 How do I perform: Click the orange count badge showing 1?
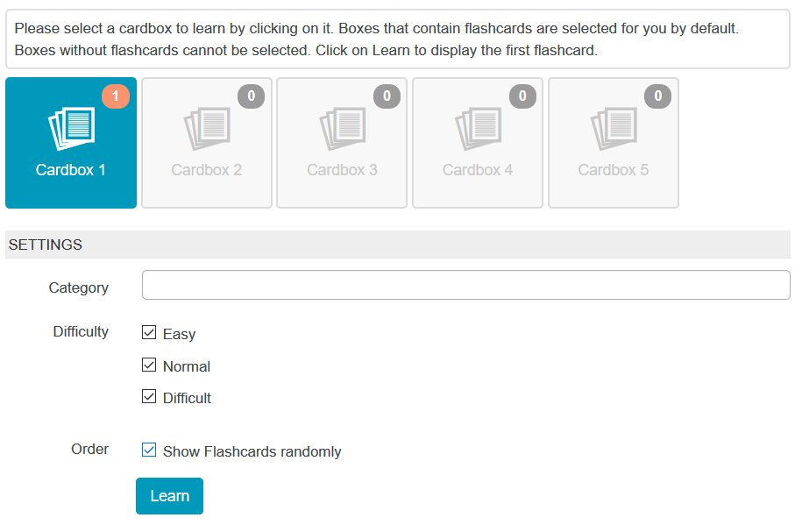[x=116, y=96]
